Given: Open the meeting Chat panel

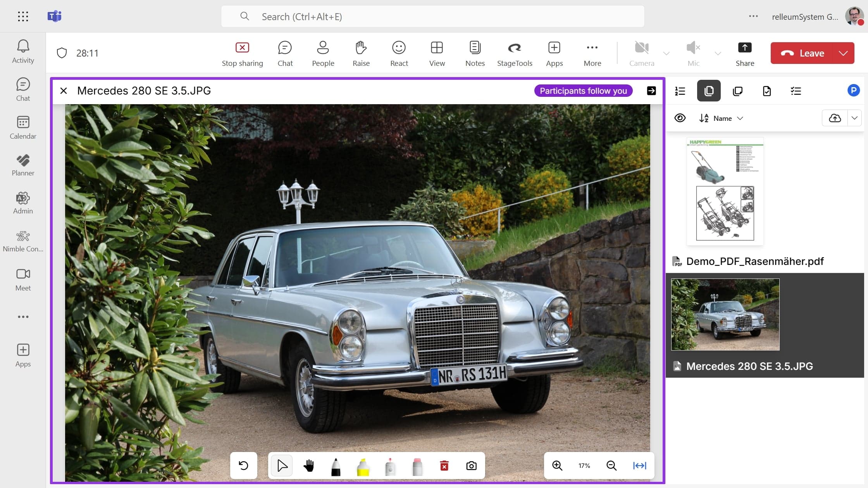Looking at the screenshot, I should (285, 53).
